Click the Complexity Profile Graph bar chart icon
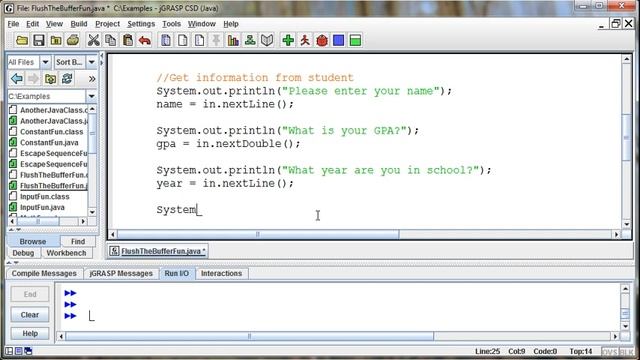The image size is (640, 360). (x=233, y=40)
